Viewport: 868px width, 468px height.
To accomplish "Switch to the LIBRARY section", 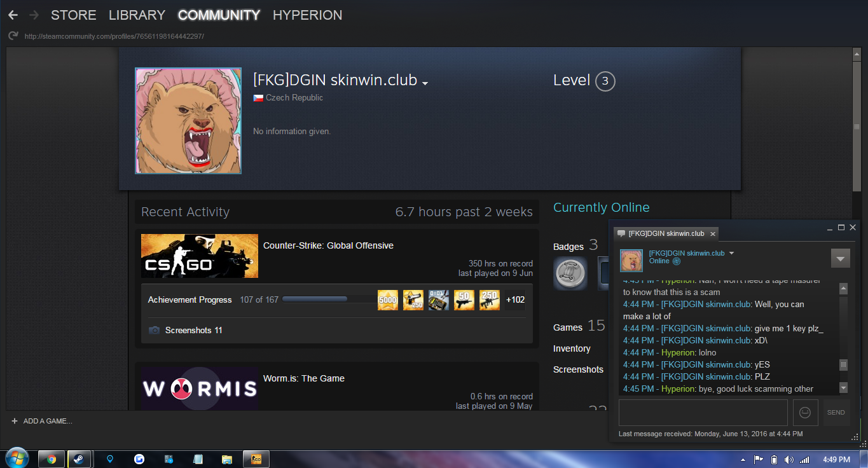I will click(x=137, y=15).
